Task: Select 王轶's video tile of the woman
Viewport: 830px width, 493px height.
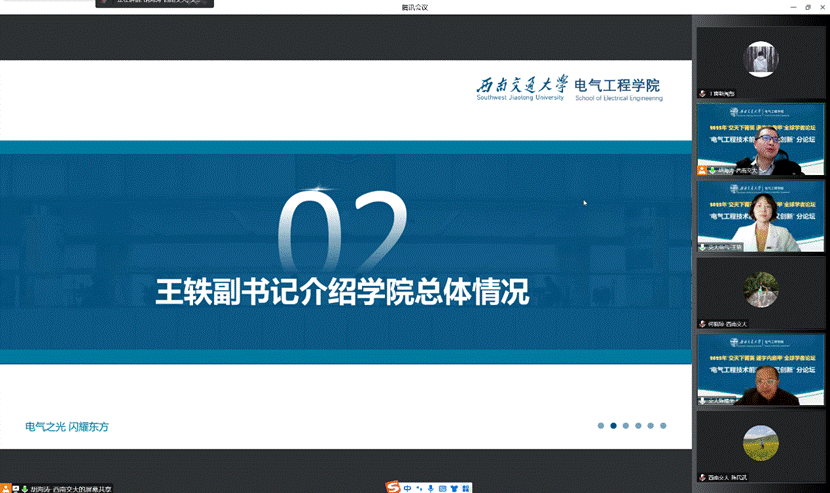Action: 761,216
